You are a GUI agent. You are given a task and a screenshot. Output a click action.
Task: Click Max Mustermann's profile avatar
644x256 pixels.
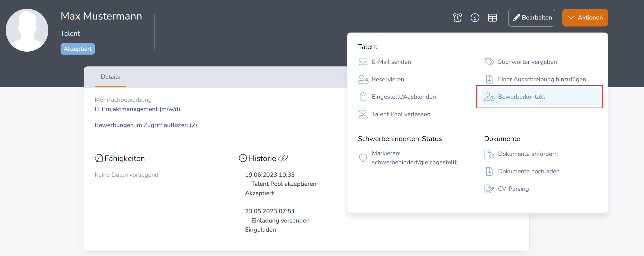27,30
